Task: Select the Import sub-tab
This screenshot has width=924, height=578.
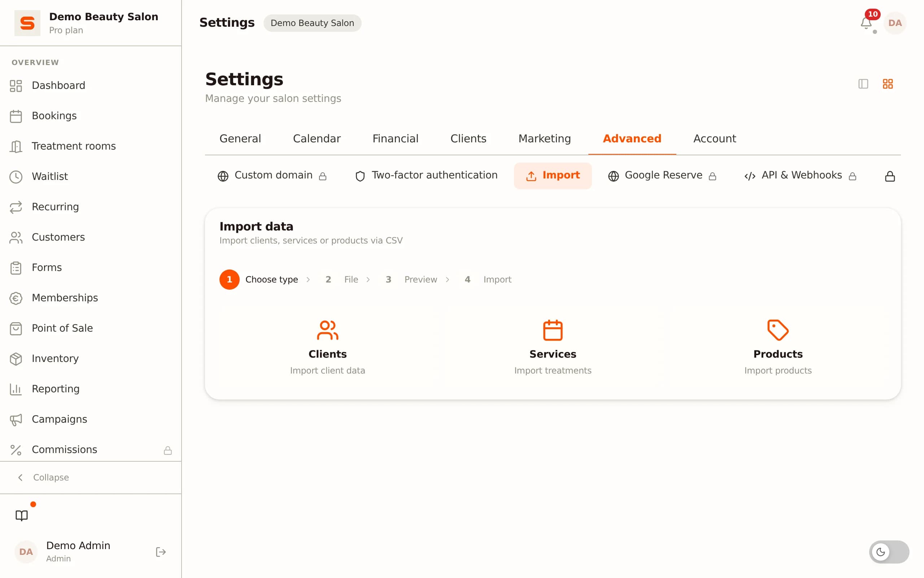Action: [553, 176]
